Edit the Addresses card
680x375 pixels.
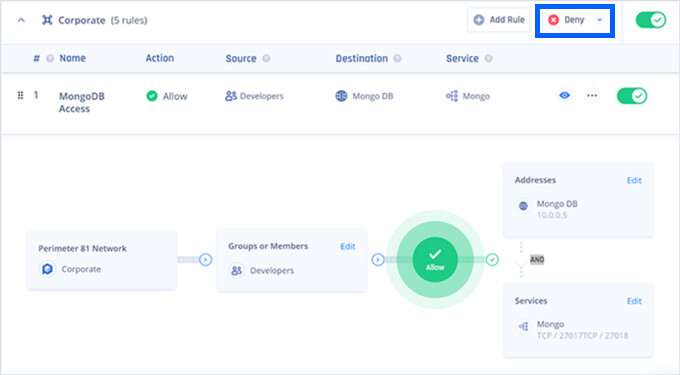pyautogui.click(x=634, y=180)
